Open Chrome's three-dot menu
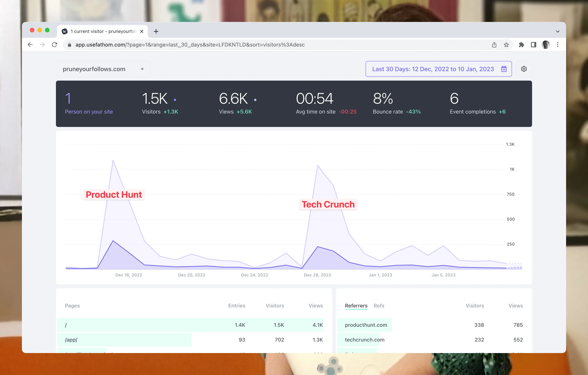 click(557, 44)
